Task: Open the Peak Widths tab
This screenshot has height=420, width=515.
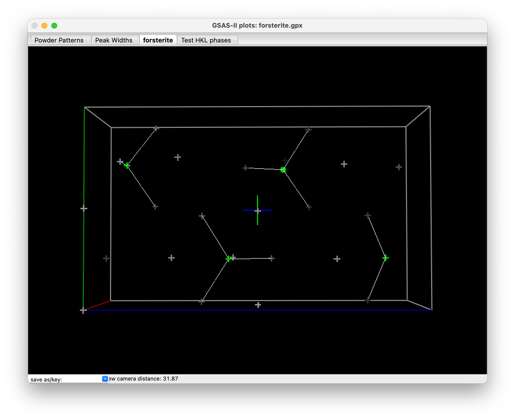Action: pyautogui.click(x=114, y=40)
